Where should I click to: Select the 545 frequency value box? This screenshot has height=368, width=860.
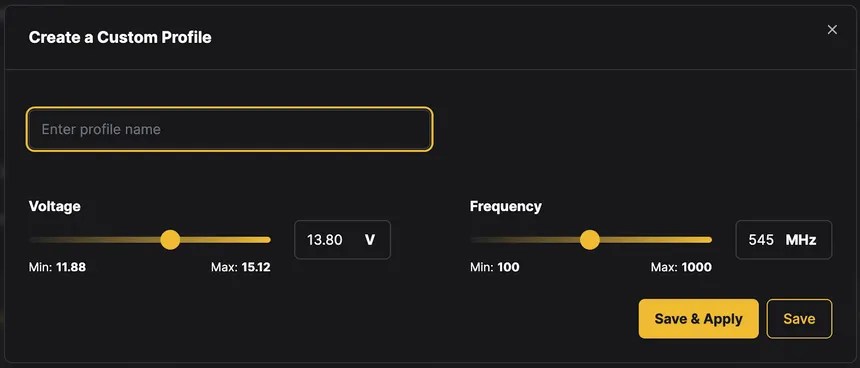(x=783, y=240)
